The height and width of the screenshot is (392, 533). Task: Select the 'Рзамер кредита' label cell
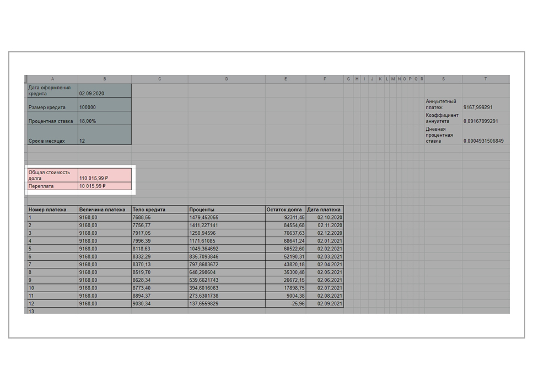point(53,104)
